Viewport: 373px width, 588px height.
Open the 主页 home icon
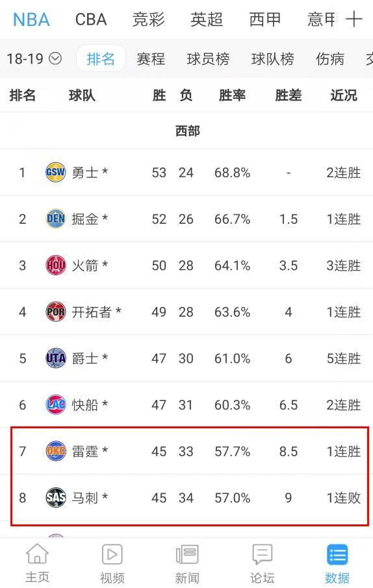[x=37, y=554]
